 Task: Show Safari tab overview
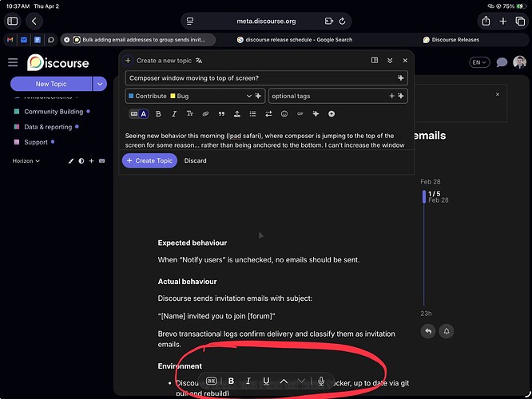(520, 21)
